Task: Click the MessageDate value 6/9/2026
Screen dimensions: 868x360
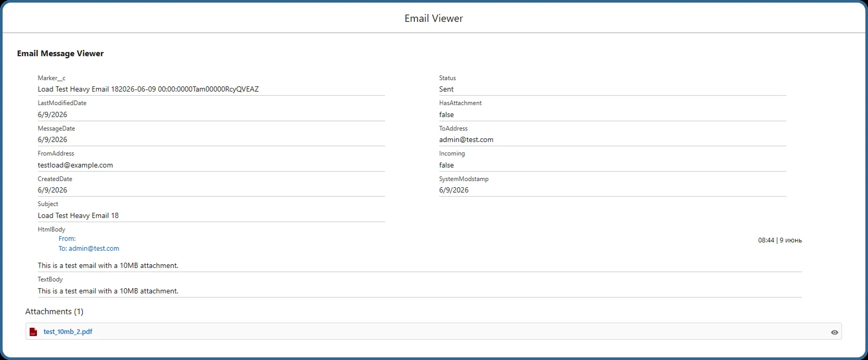Action: [53, 139]
